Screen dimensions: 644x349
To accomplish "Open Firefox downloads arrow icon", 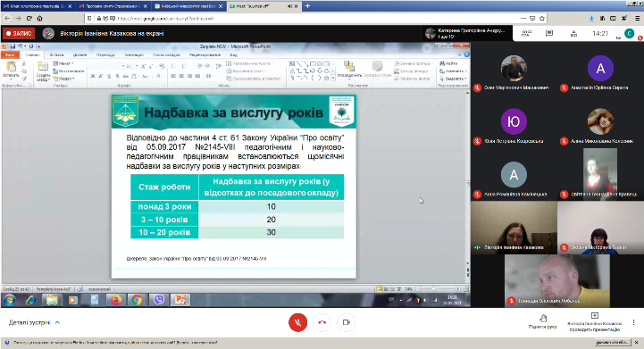I will (x=591, y=18).
